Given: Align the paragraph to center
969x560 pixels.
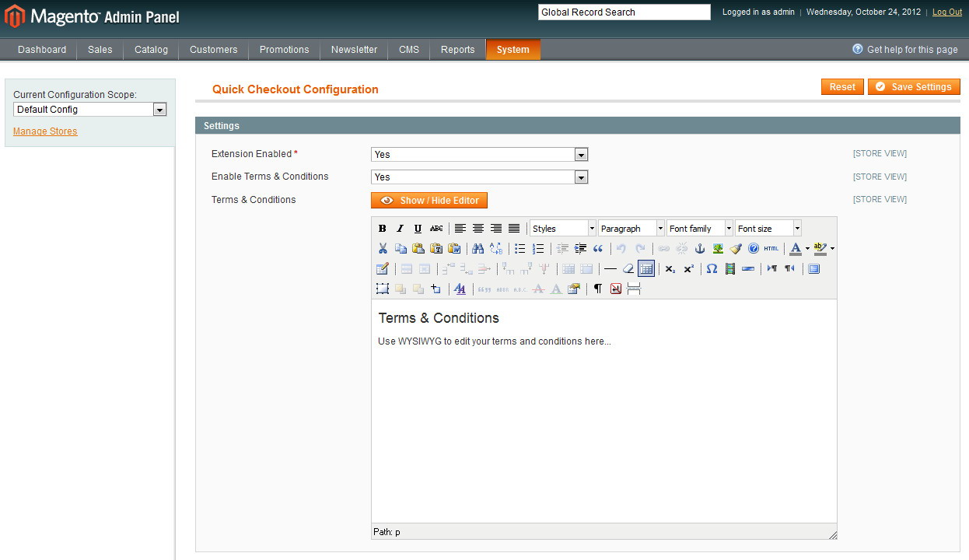Looking at the screenshot, I should coord(478,228).
